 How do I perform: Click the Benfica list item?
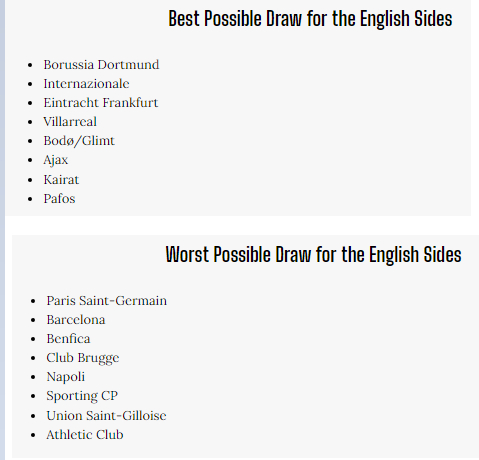[68, 339]
